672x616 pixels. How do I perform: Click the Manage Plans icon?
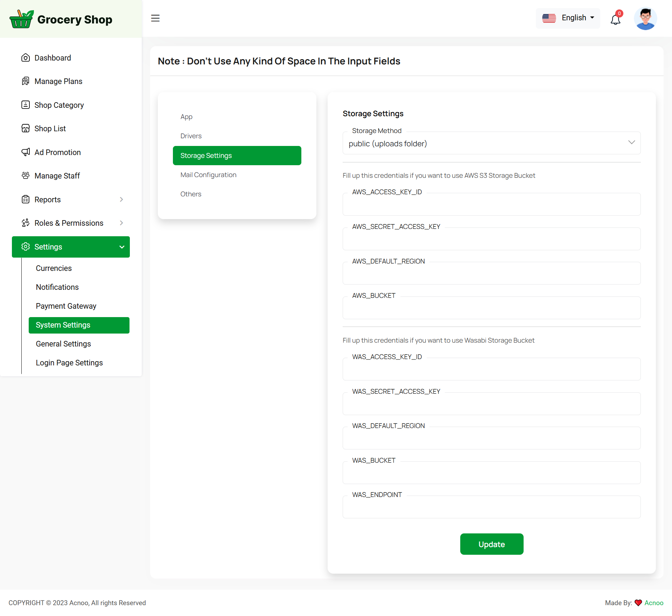pos(26,81)
